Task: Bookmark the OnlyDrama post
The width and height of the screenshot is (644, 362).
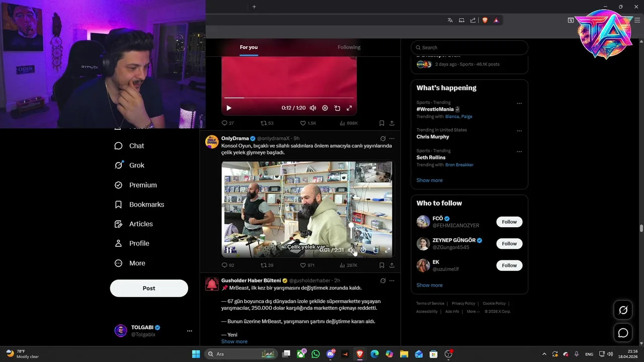Action: click(382, 265)
